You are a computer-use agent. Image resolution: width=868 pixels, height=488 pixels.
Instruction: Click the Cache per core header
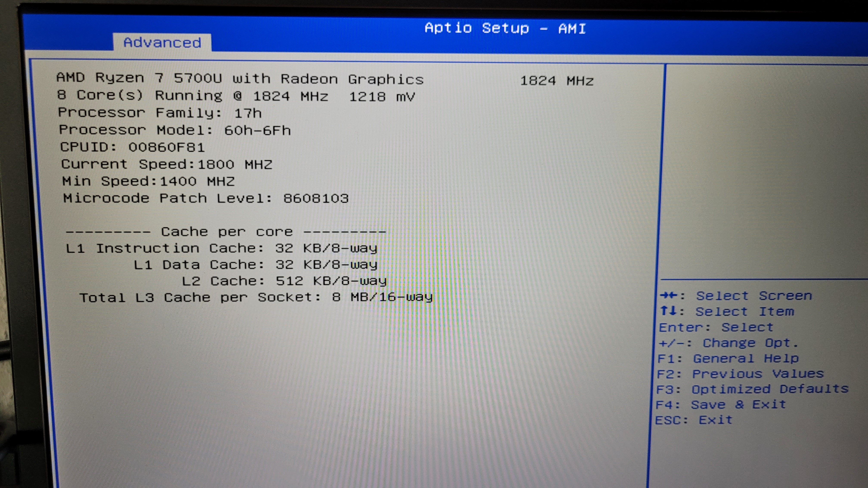[226, 232]
